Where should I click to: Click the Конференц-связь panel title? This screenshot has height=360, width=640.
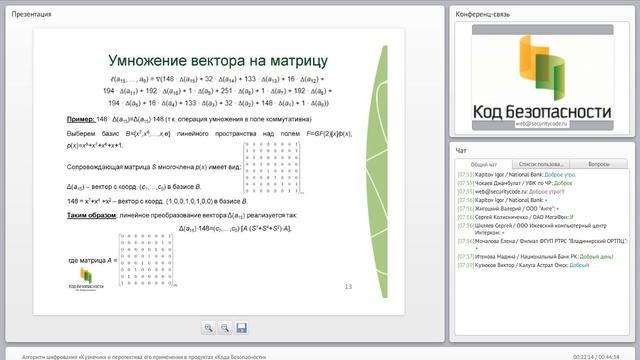482,14
